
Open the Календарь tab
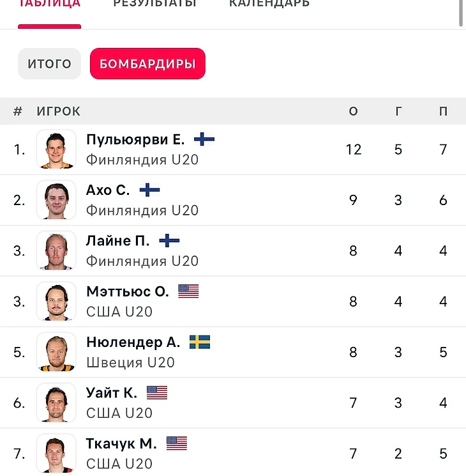point(269,4)
